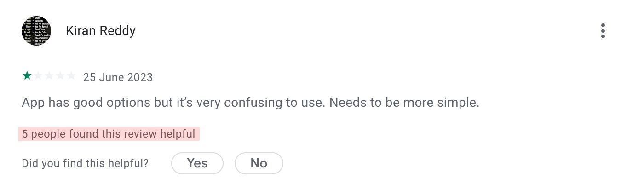This screenshot has height=184, width=644.
Task: Click the second grey rating star
Action: tap(38, 76)
